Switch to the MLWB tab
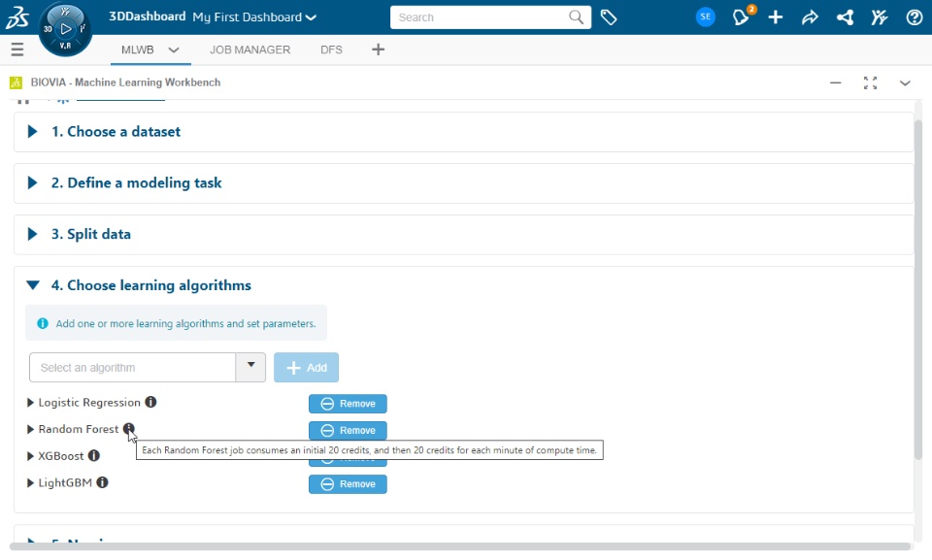Image resolution: width=932 pixels, height=560 pixels. (137, 49)
